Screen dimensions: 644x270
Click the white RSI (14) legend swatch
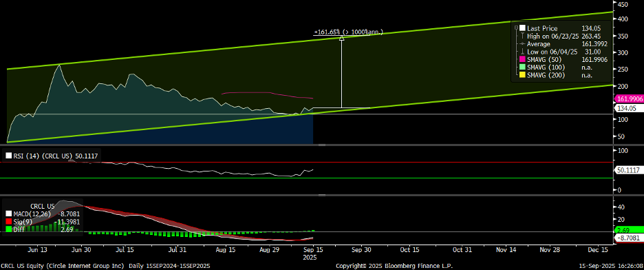click(8, 156)
